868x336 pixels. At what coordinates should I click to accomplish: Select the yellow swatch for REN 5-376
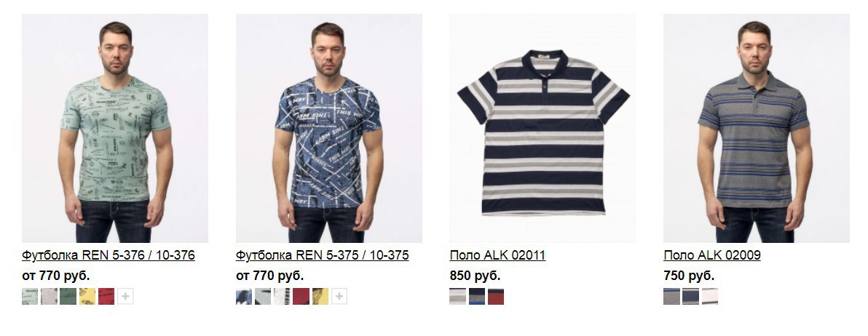87,297
